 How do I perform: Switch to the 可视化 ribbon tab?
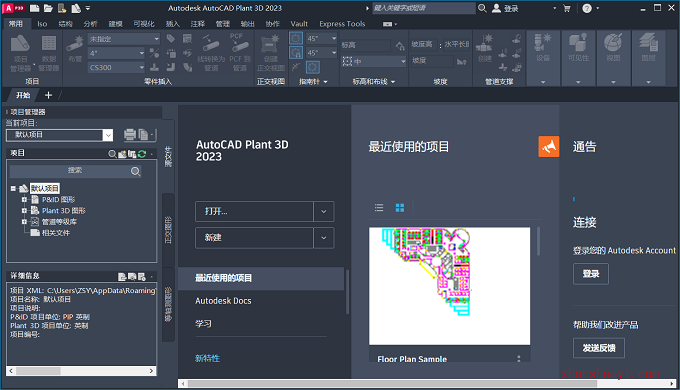[x=144, y=24]
